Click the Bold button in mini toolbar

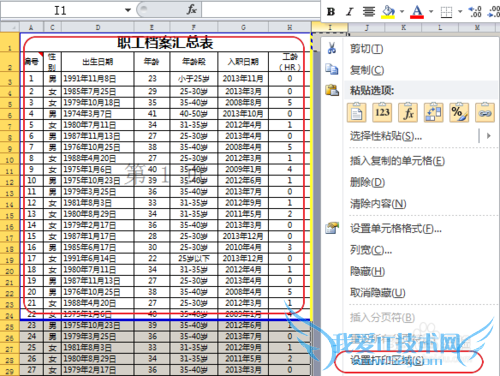[331, 12]
